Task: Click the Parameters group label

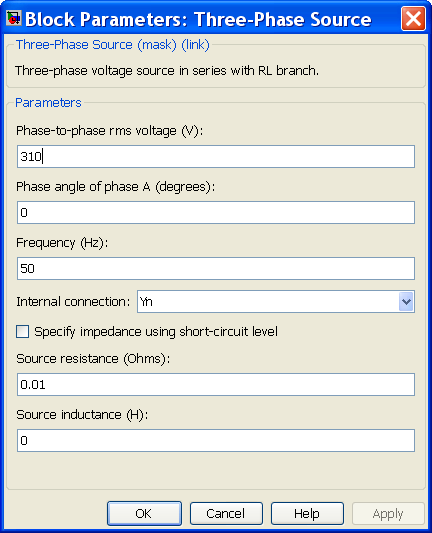Action: 48,103
